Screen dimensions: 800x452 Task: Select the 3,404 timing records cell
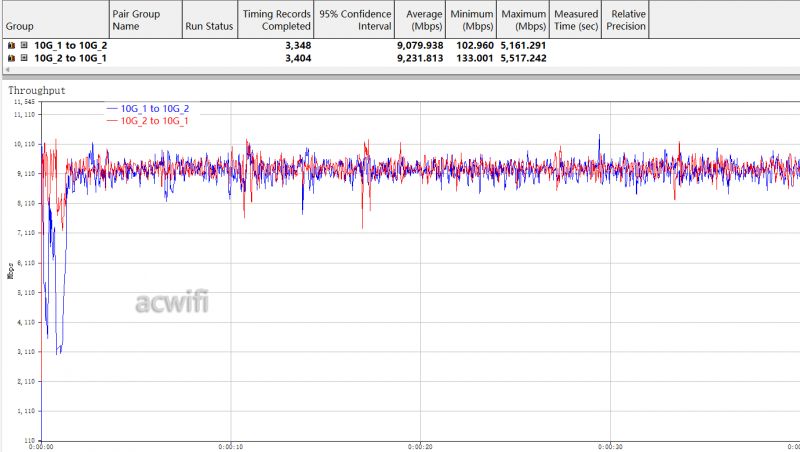[298, 58]
